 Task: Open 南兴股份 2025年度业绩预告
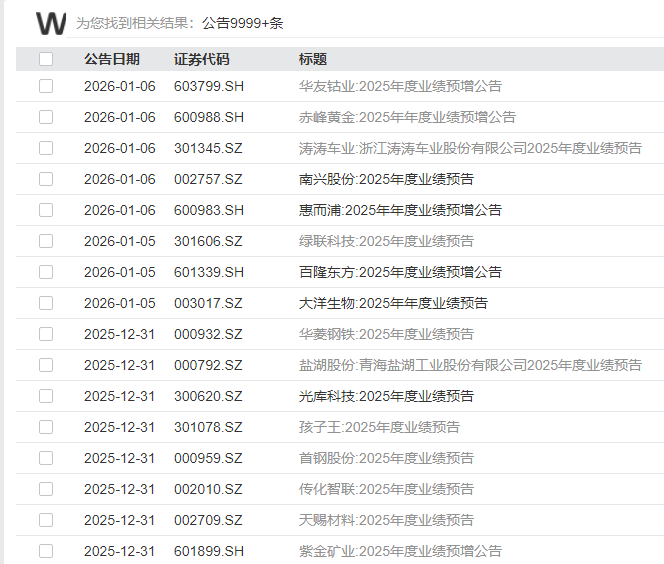pyautogui.click(x=386, y=179)
